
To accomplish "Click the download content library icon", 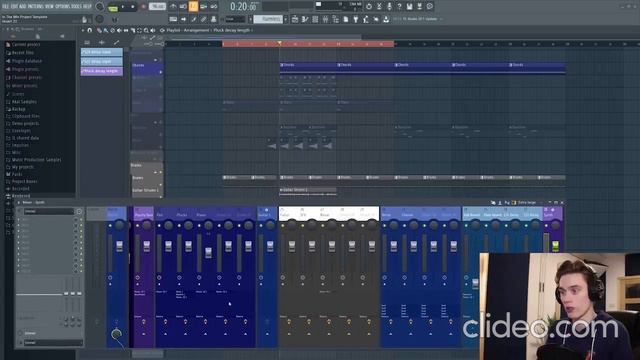I will [386, 19].
